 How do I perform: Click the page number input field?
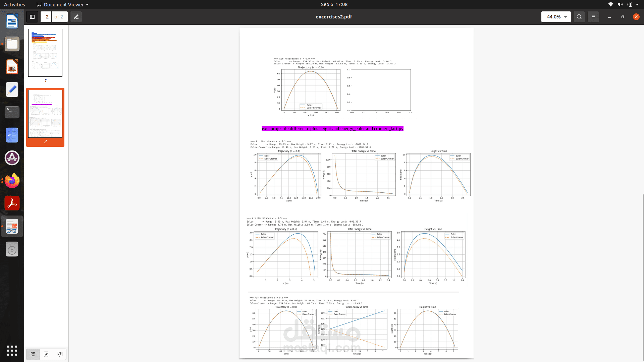pos(47,17)
